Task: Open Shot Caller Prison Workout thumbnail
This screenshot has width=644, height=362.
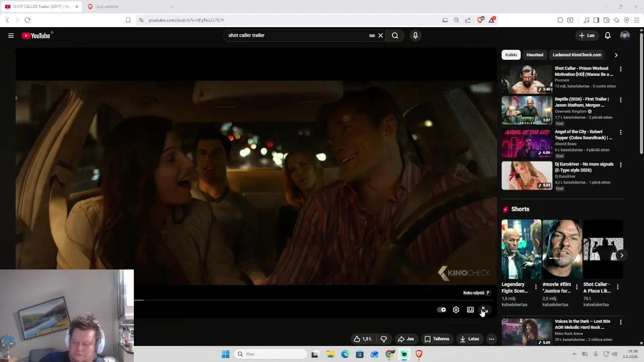Action: click(527, 79)
